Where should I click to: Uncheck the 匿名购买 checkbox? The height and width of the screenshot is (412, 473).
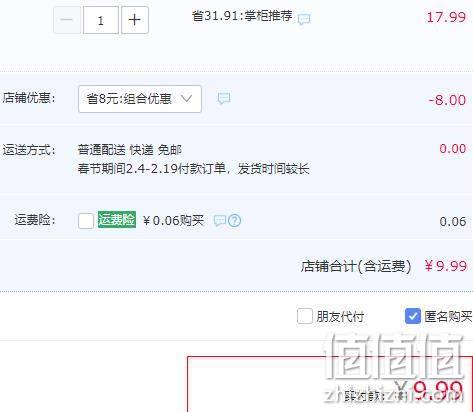(413, 316)
